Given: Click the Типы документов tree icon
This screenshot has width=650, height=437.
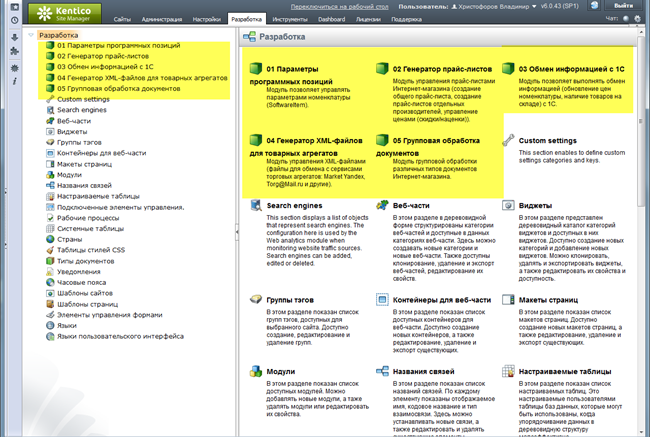Looking at the screenshot, I should [50, 261].
